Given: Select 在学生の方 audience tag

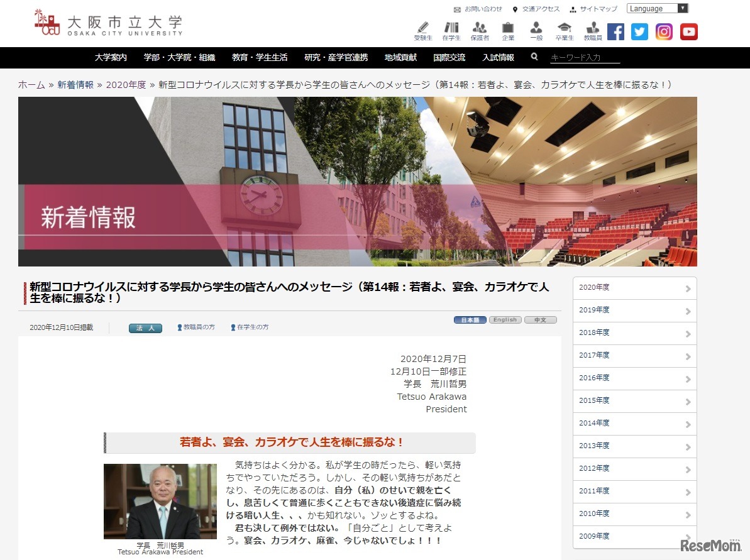Looking at the screenshot, I should (250, 327).
